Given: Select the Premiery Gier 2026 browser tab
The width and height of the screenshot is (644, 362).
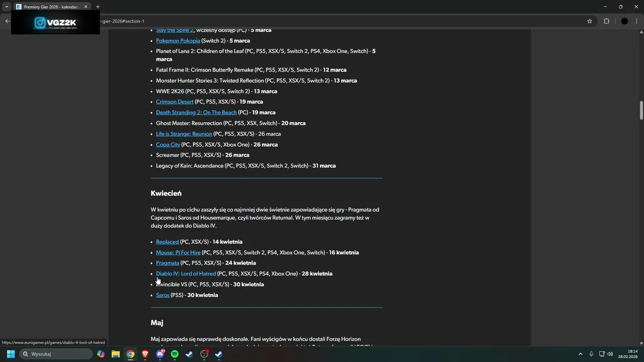Looking at the screenshot, I should (51, 7).
